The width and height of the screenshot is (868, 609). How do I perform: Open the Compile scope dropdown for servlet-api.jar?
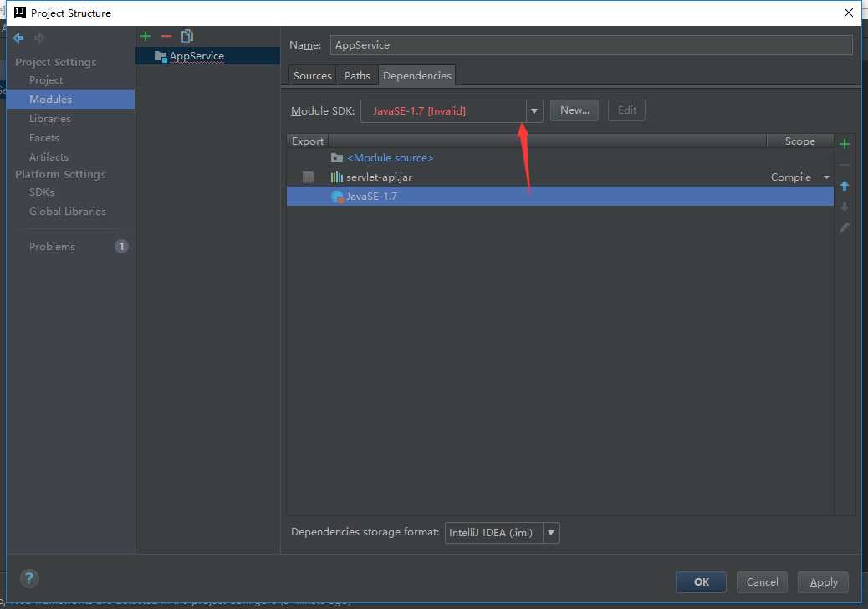point(826,177)
